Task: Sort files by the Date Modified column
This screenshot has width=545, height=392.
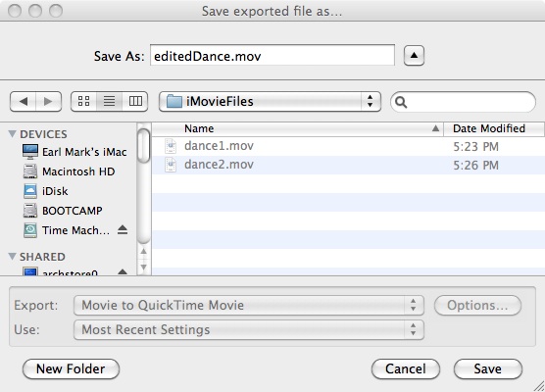Action: click(x=494, y=128)
